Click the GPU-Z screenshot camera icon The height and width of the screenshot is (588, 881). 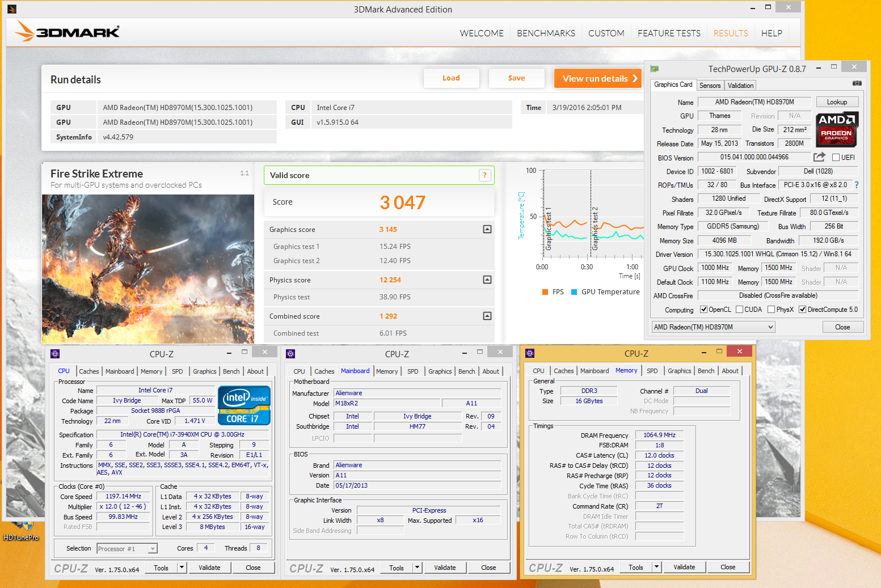coord(857,83)
